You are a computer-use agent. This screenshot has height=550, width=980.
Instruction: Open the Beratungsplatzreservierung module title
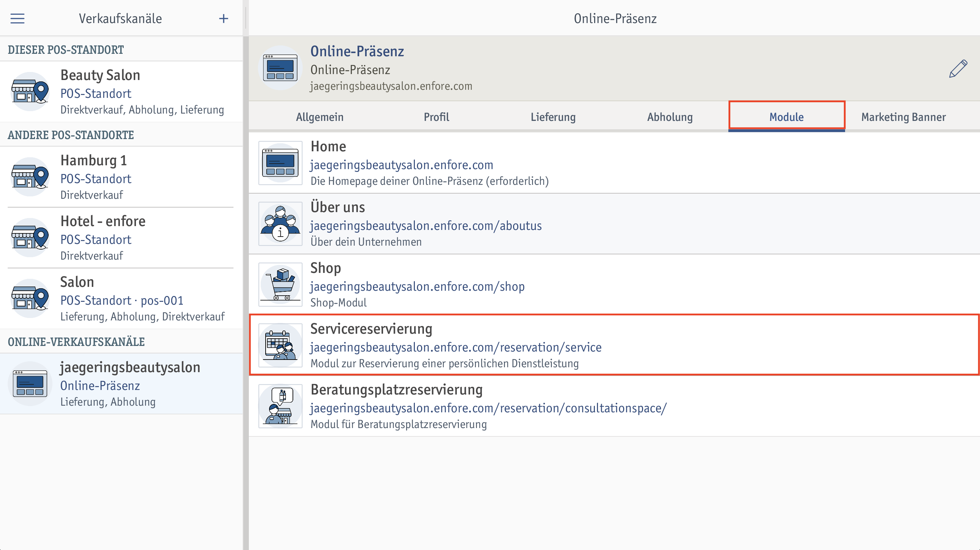(396, 390)
